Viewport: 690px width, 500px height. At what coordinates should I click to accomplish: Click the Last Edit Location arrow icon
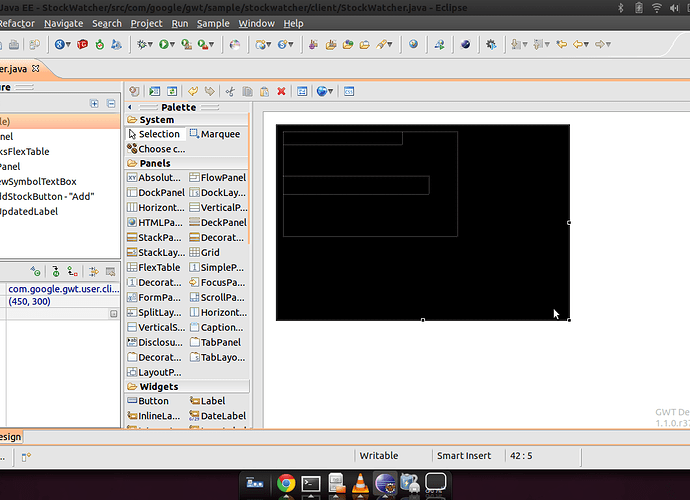(562, 44)
